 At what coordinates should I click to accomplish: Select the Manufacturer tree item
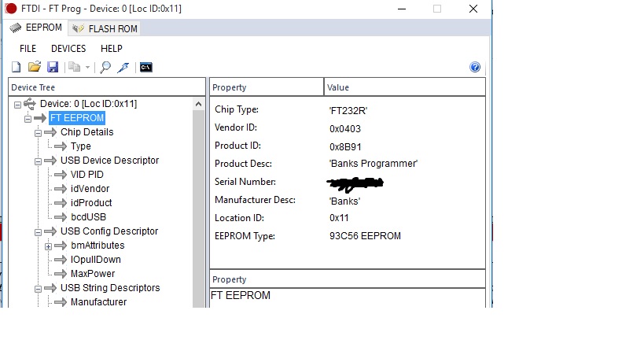[98, 302]
